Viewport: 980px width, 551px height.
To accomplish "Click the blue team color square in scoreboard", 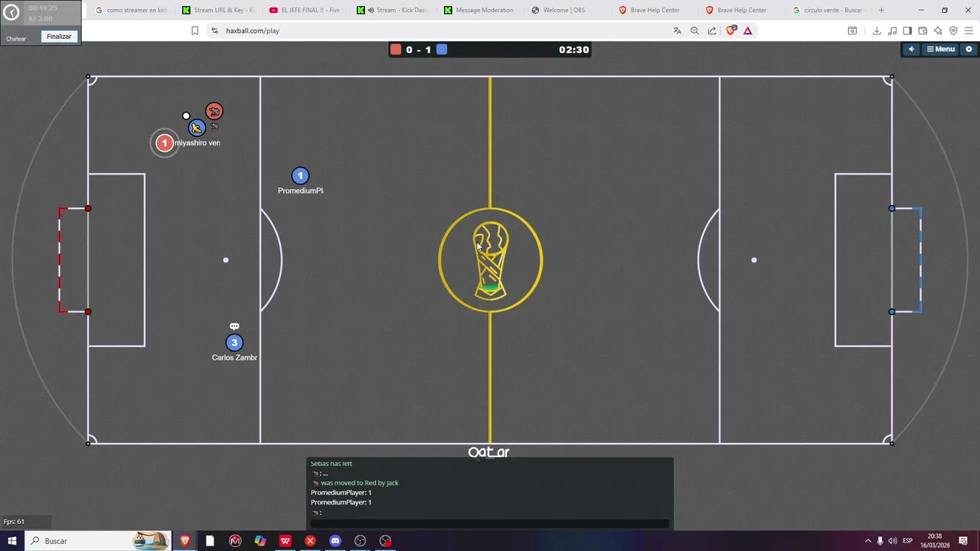I will [x=442, y=49].
